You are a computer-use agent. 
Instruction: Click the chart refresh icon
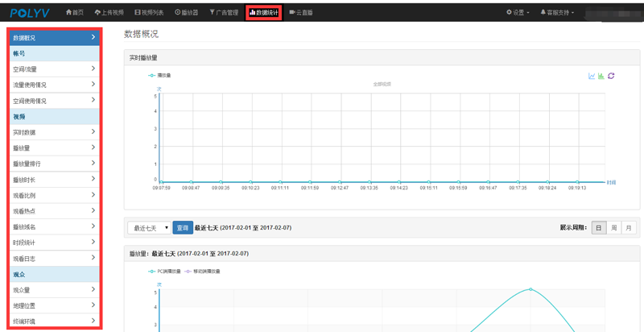tap(611, 77)
